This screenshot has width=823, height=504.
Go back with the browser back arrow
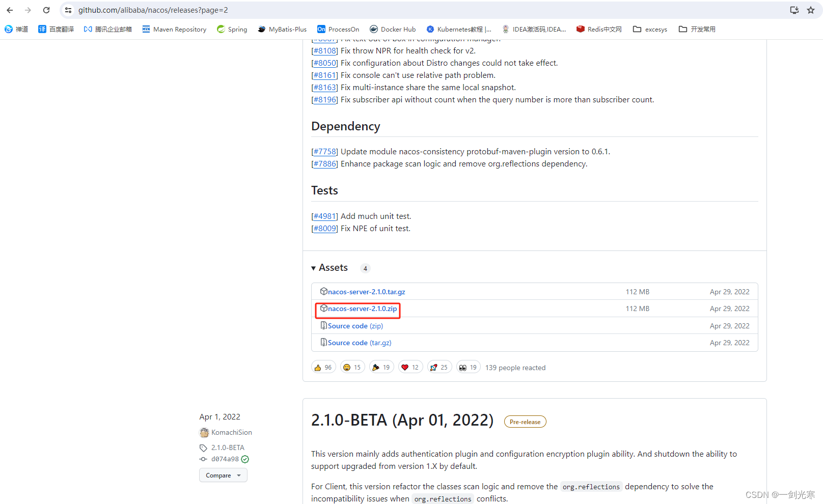point(10,10)
